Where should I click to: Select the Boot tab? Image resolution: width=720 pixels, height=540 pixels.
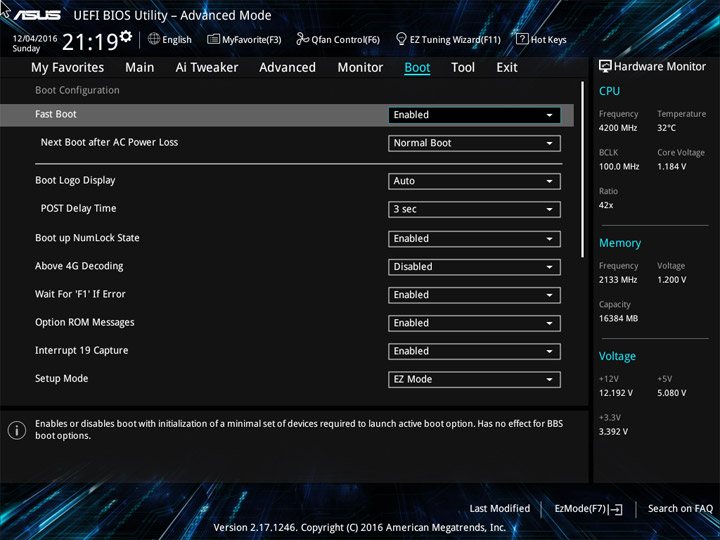417,68
